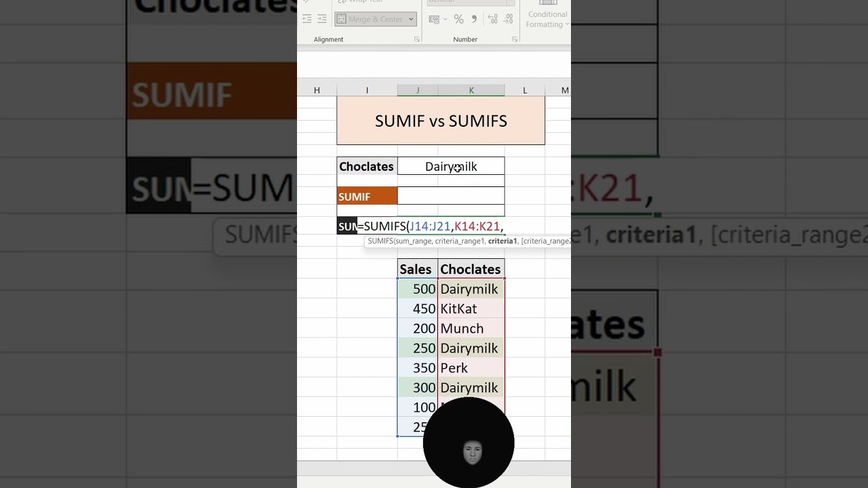Image resolution: width=868 pixels, height=488 pixels.
Task: Select the sales value 300 cell
Action: click(x=418, y=387)
